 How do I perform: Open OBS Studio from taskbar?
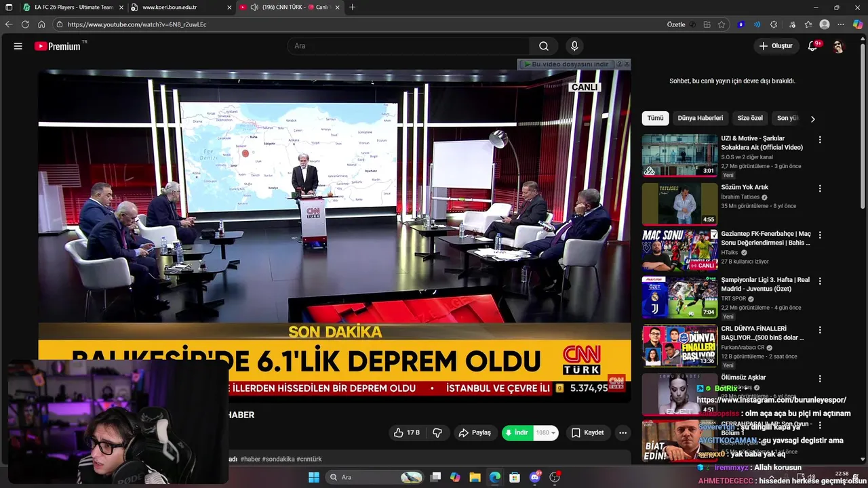tap(555, 477)
